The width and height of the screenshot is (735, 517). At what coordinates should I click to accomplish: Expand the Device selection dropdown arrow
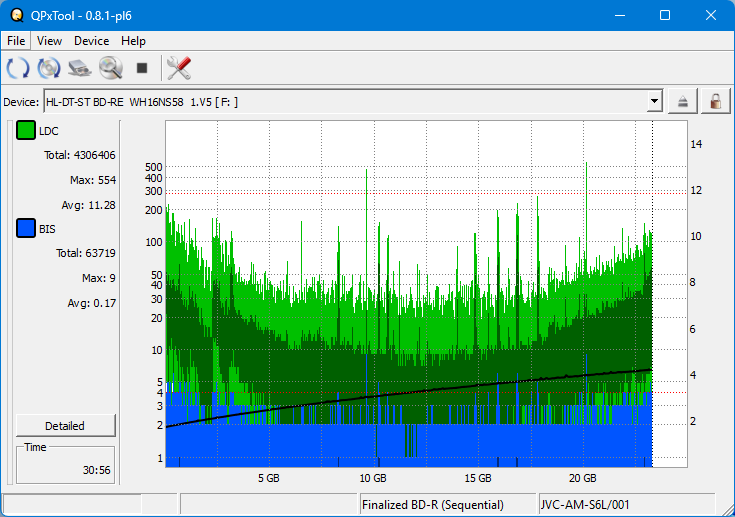tap(655, 101)
